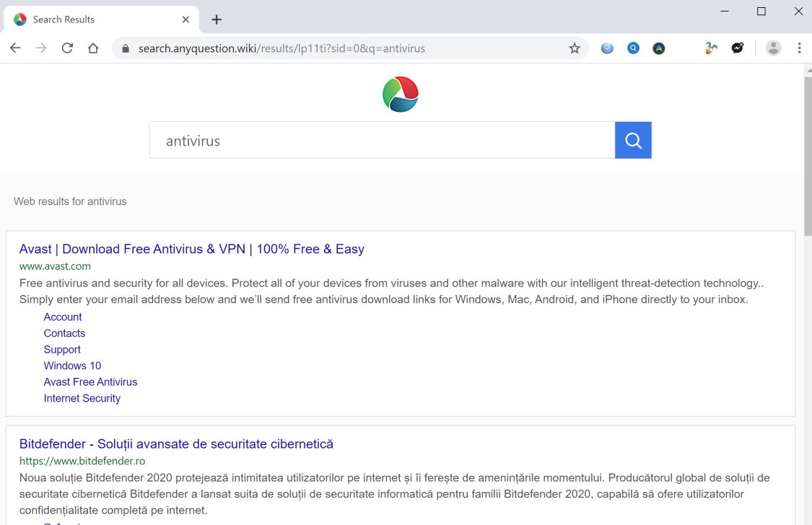Open the jester-hat extension icon
812x525 pixels.
[711, 48]
